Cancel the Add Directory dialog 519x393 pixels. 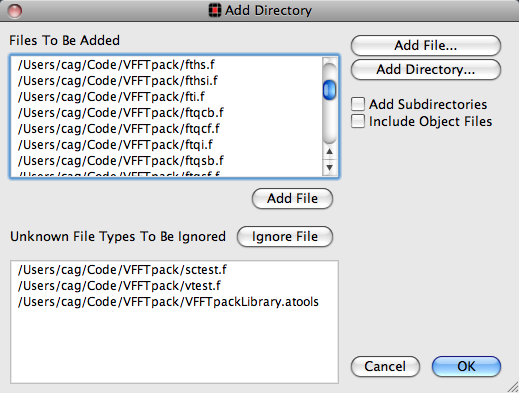385,366
